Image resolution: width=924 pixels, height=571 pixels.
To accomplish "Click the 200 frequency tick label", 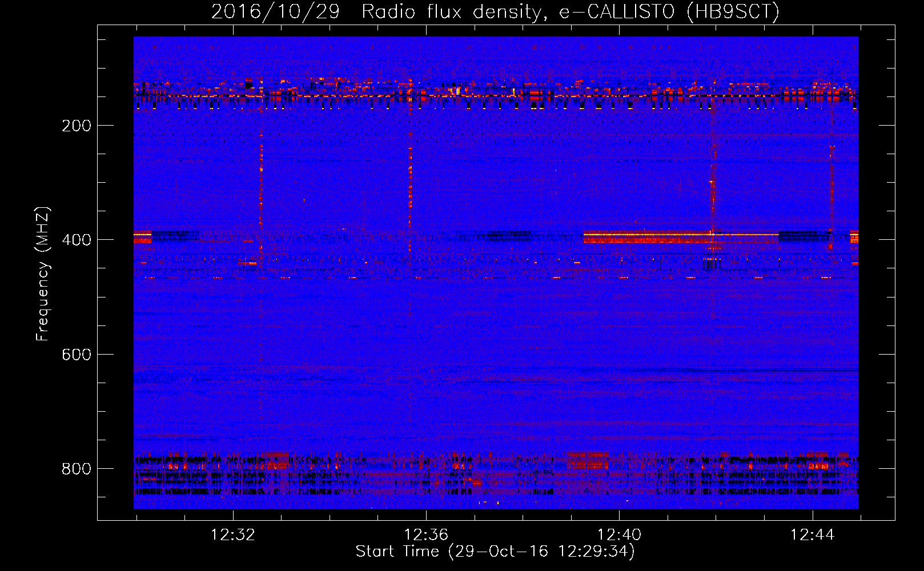I will point(77,126).
